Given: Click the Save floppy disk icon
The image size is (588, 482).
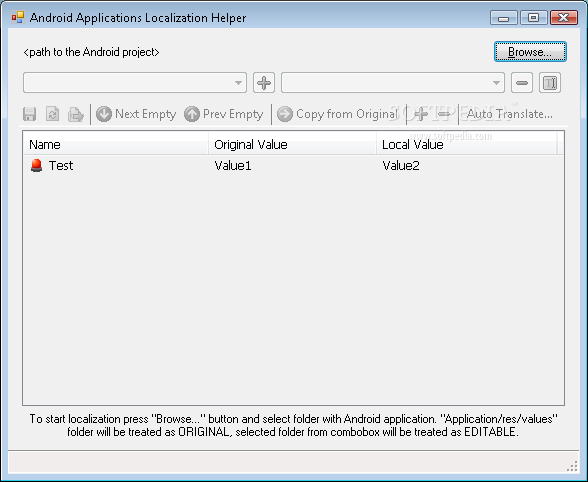Looking at the screenshot, I should [30, 114].
